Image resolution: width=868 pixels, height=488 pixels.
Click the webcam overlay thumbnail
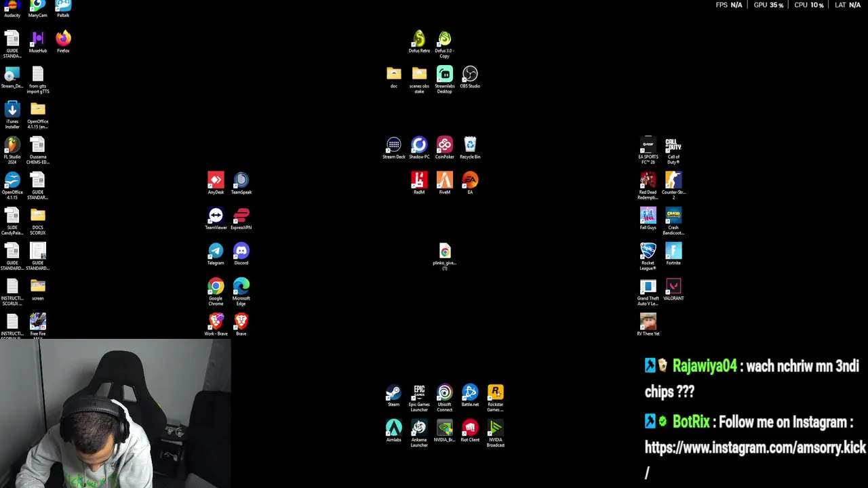click(x=115, y=413)
